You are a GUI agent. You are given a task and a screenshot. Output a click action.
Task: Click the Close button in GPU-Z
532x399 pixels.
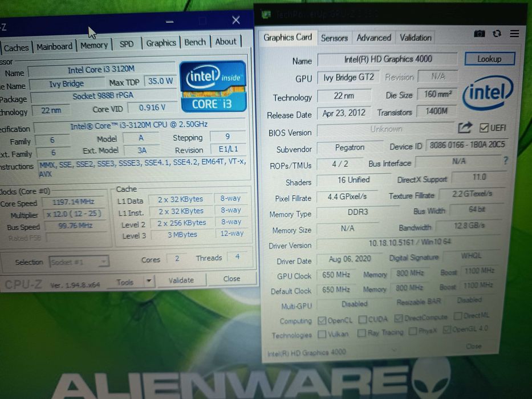474,346
